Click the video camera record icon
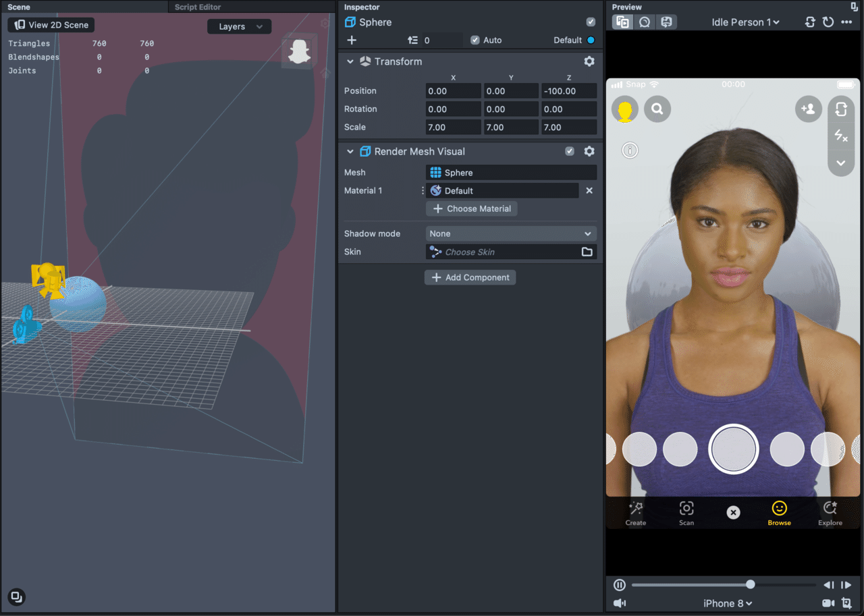This screenshot has width=864, height=616. (828, 603)
